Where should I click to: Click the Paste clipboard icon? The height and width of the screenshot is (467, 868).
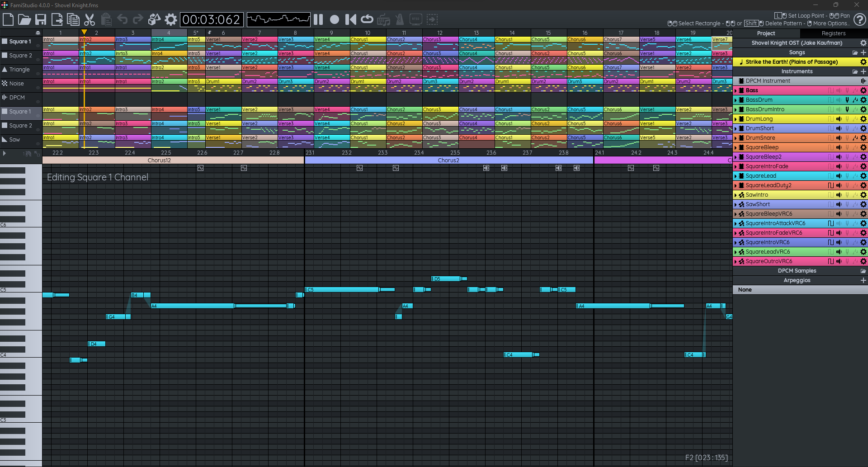coord(106,19)
